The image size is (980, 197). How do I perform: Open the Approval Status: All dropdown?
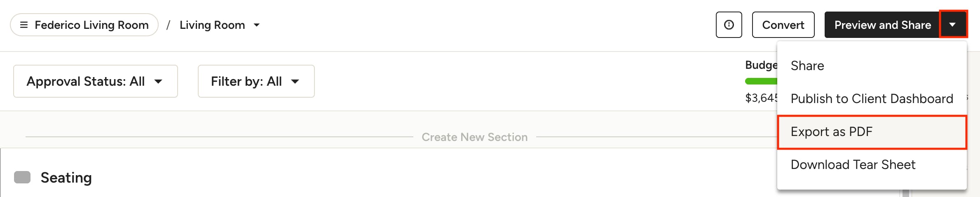tap(95, 81)
